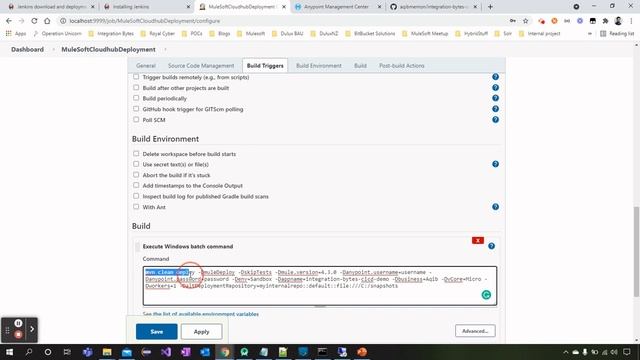The image size is (640, 360).
Task: Go back in browser history
Action: point(9,21)
